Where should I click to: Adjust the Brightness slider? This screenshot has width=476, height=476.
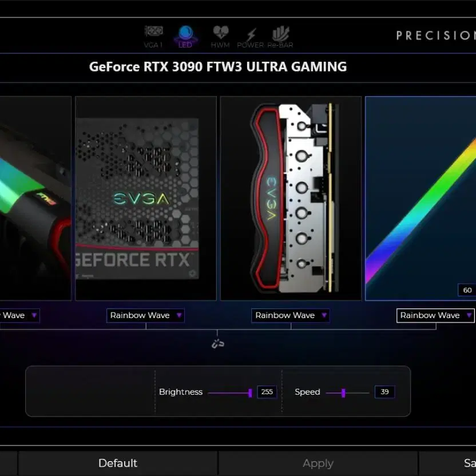click(230, 393)
